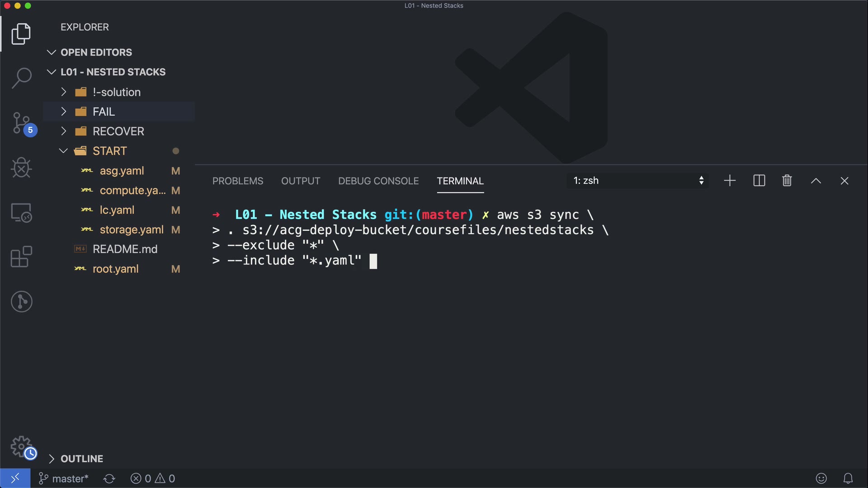Open the Extensions view
The image size is (868, 488).
[x=21, y=257]
